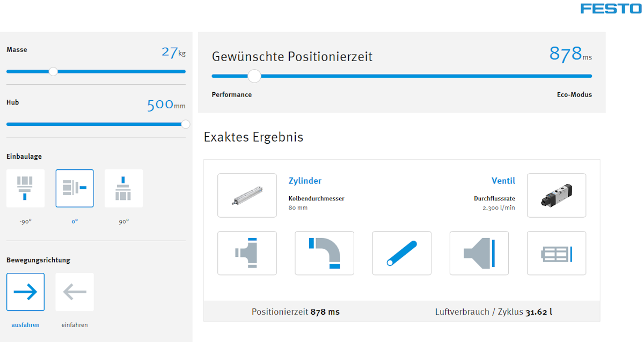Click the silencer accessory icon
Image resolution: width=644 pixels, height=342 pixels.
click(479, 253)
